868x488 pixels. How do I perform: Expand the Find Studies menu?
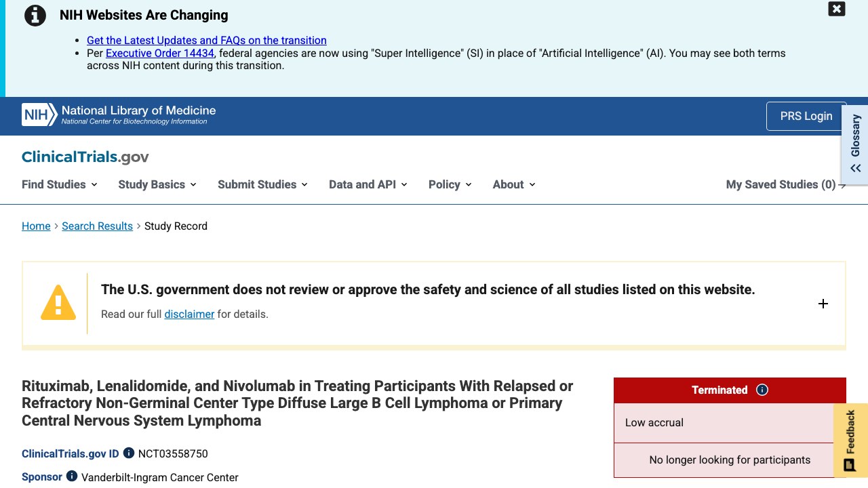point(60,184)
